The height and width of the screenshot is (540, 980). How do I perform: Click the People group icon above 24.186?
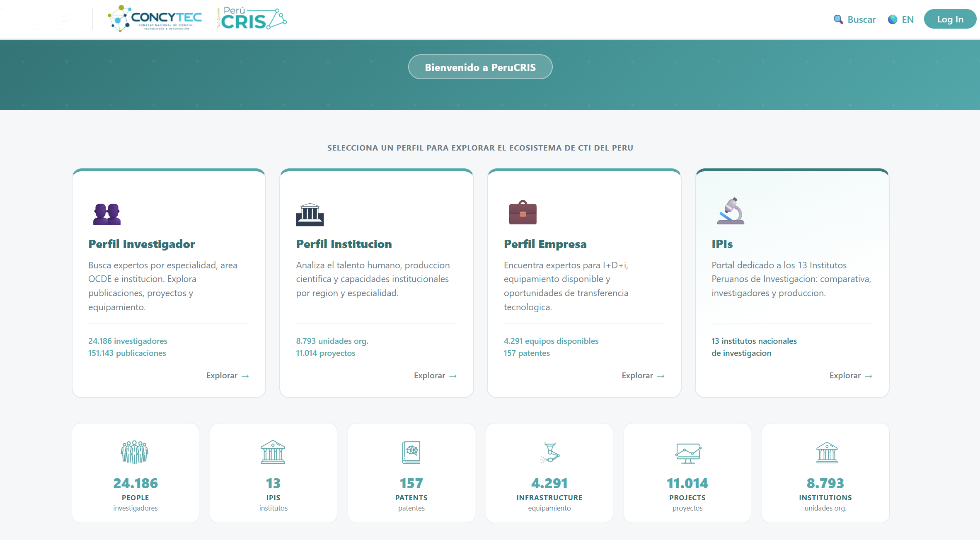[135, 452]
